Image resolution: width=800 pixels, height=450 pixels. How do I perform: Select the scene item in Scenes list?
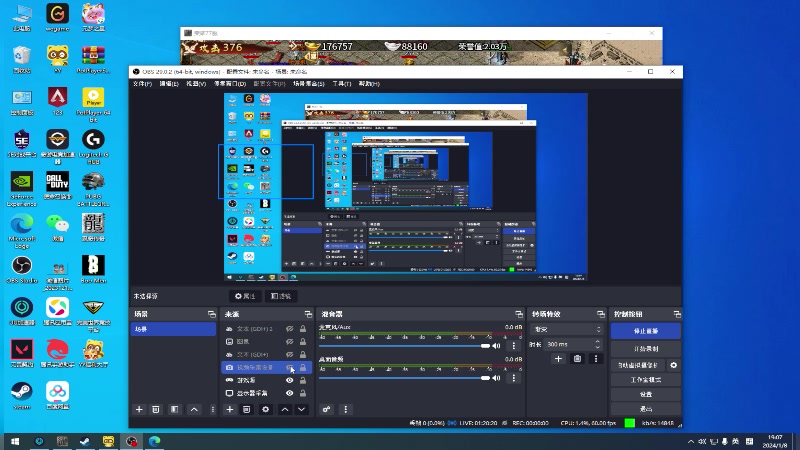pos(173,330)
